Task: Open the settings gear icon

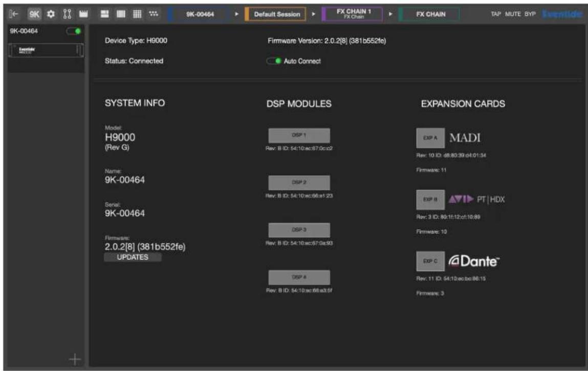Action: [x=51, y=14]
